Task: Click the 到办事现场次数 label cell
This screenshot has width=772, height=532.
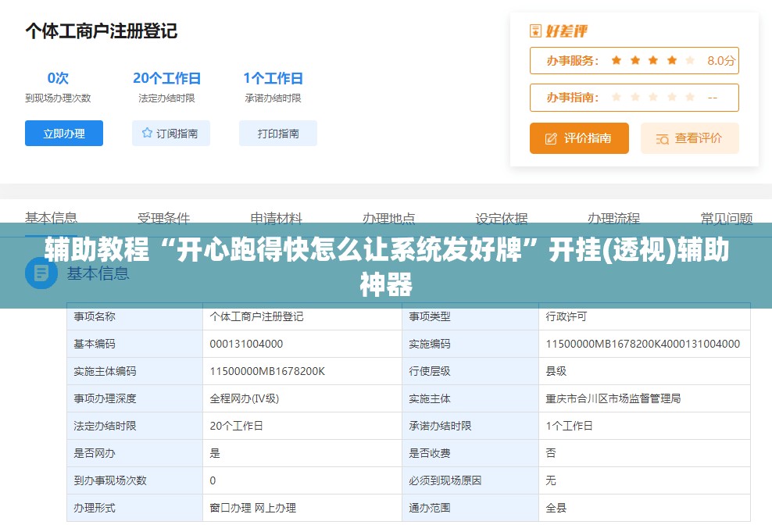Action: 134,480
